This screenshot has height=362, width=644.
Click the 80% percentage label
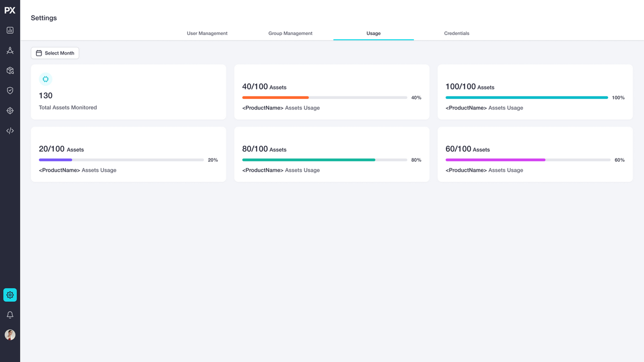point(416,160)
